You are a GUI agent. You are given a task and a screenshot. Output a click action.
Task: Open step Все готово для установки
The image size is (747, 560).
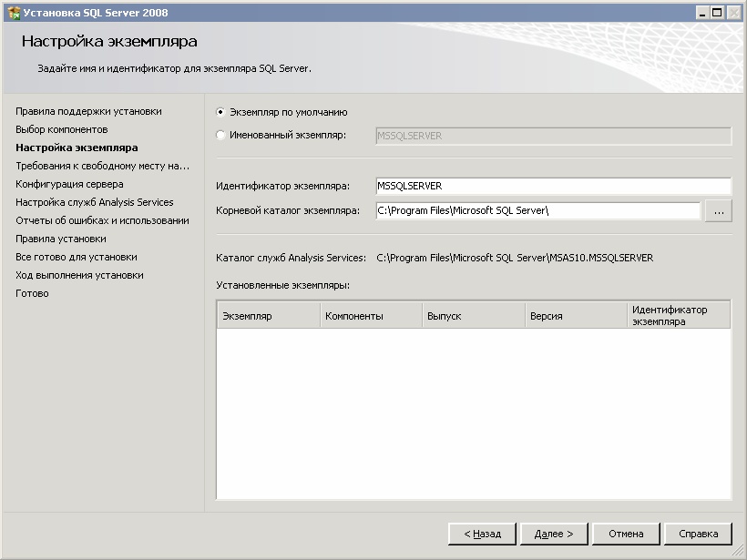tap(77, 257)
